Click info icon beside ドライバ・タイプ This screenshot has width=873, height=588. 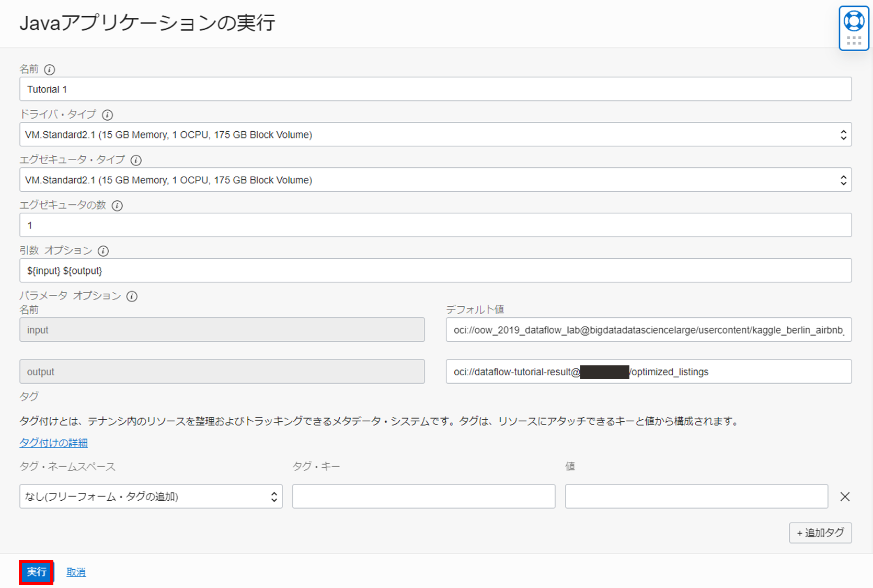pyautogui.click(x=107, y=115)
